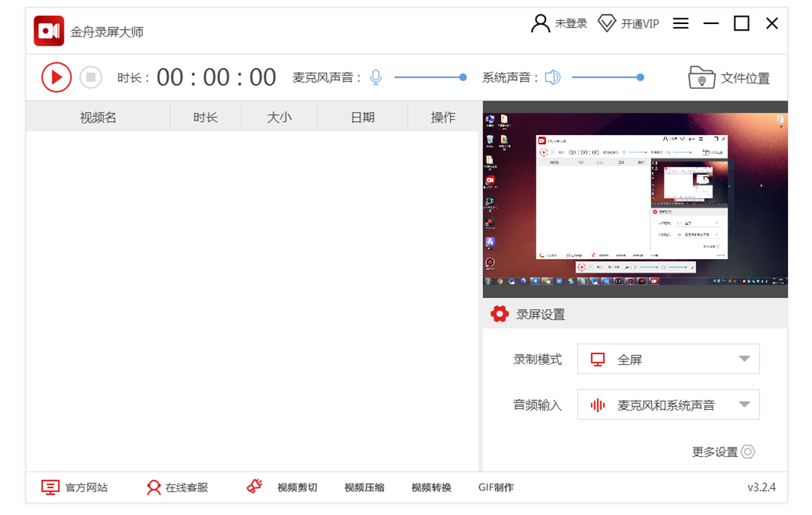The height and width of the screenshot is (515, 812).
Task: Open the 开通VIP diamond option
Action: [x=628, y=24]
